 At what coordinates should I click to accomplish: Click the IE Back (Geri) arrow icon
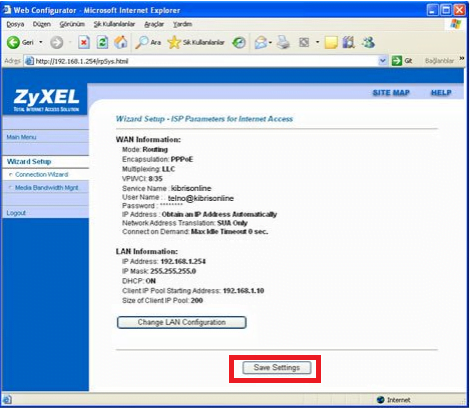click(x=13, y=42)
